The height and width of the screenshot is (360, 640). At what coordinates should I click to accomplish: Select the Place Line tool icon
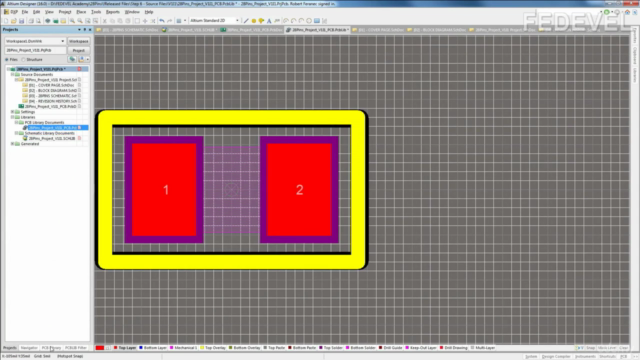[246, 21]
